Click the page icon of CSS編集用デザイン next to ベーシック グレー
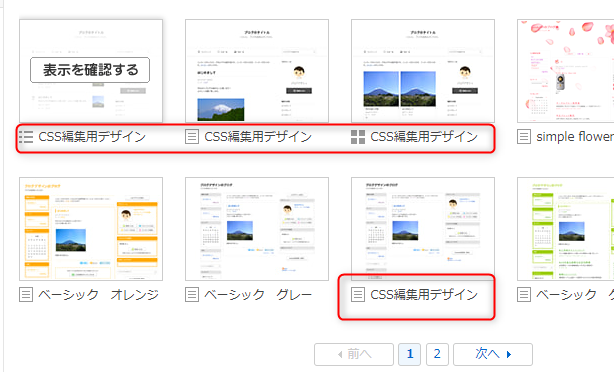Image resolution: width=614 pixels, height=372 pixels. (358, 294)
